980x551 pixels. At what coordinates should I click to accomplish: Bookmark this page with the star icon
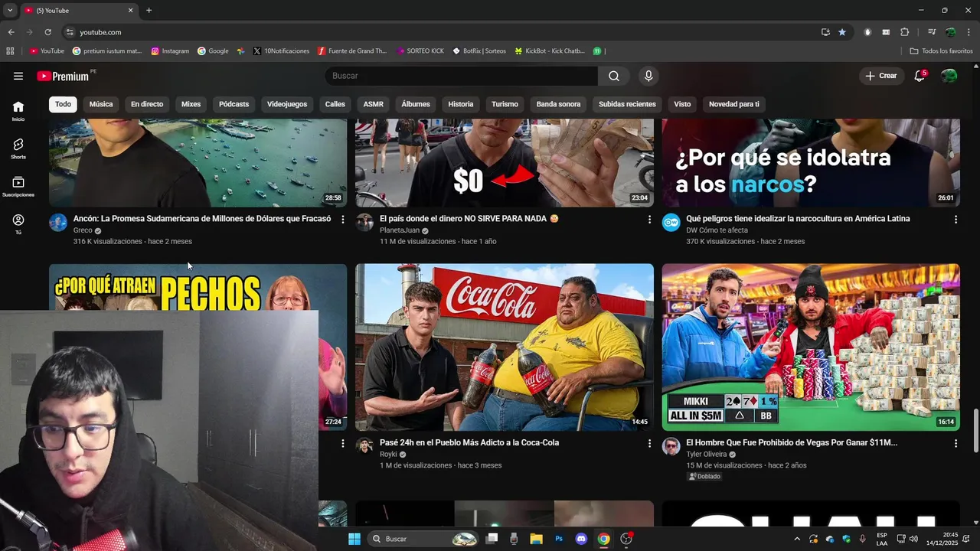pyautogui.click(x=842, y=32)
